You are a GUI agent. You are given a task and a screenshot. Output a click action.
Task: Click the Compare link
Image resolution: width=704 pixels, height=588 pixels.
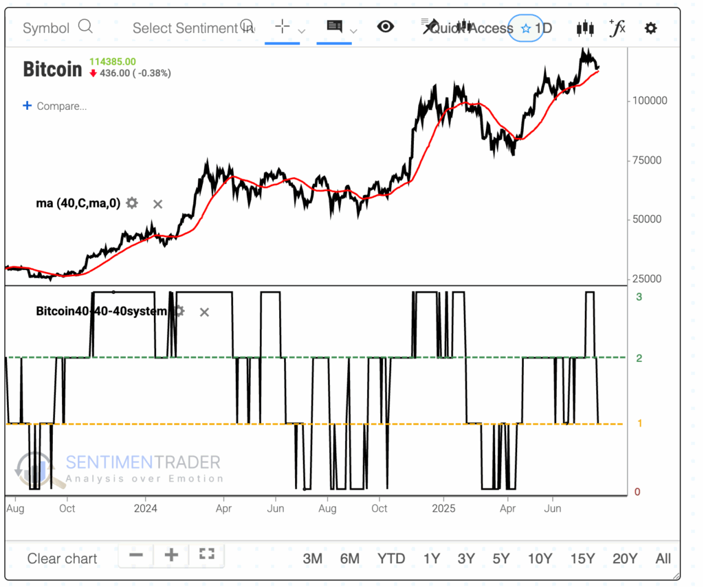pos(55,106)
